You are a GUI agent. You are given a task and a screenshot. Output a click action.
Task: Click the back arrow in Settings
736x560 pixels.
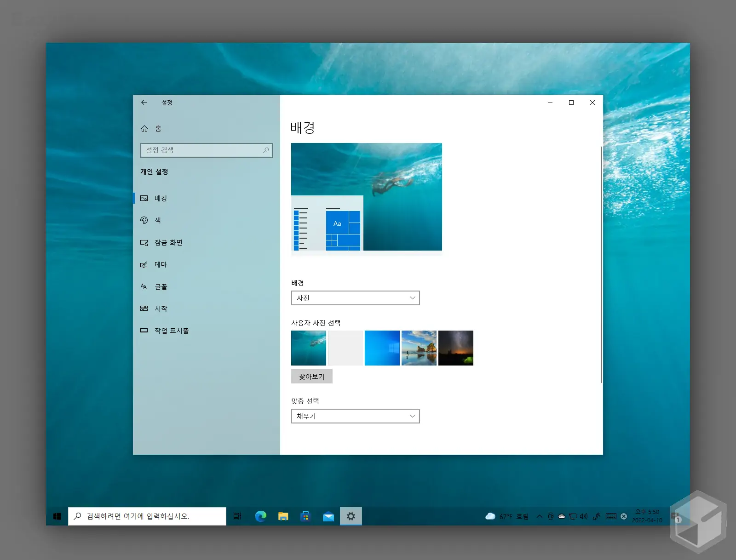(144, 103)
